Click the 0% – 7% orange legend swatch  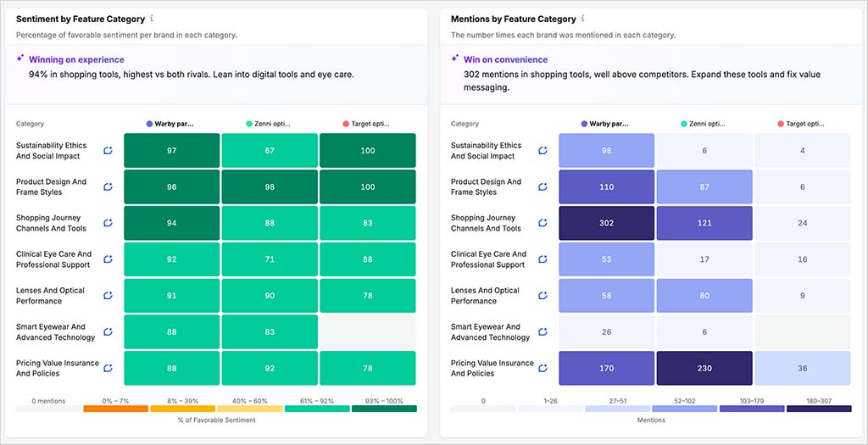tap(115, 409)
